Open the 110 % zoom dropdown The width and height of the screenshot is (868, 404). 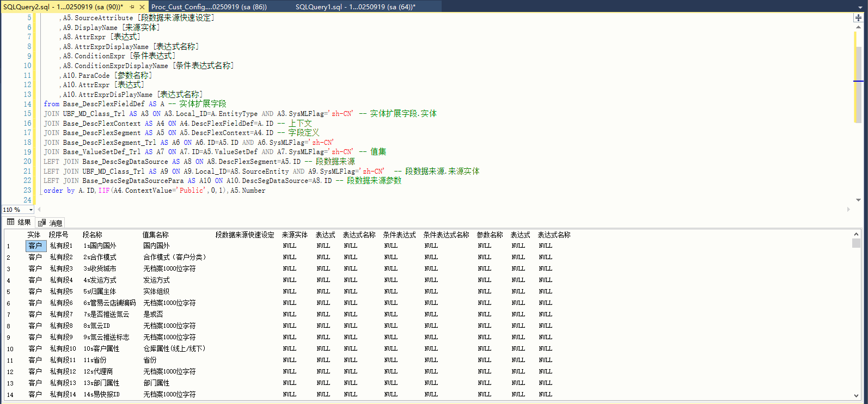coord(31,210)
